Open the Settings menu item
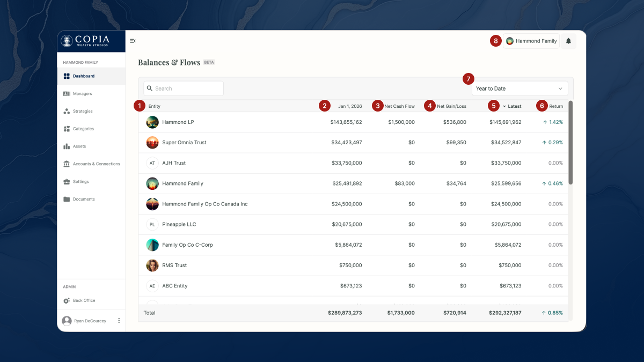644x362 pixels. pos(81,182)
